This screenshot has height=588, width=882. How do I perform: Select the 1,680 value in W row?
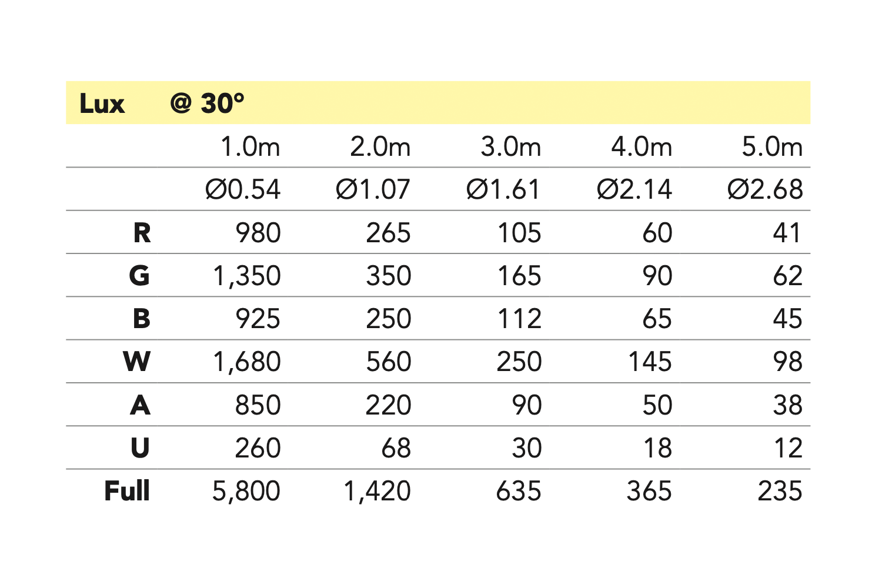(x=247, y=362)
